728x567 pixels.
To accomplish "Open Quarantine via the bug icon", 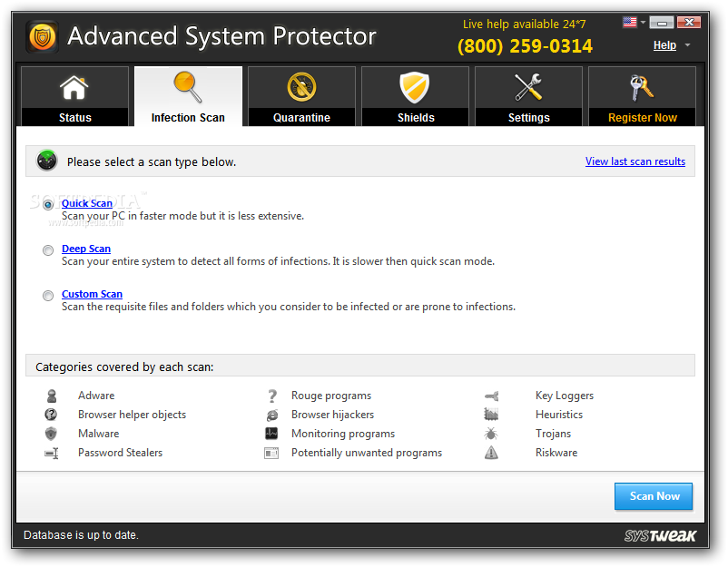I will [x=301, y=87].
